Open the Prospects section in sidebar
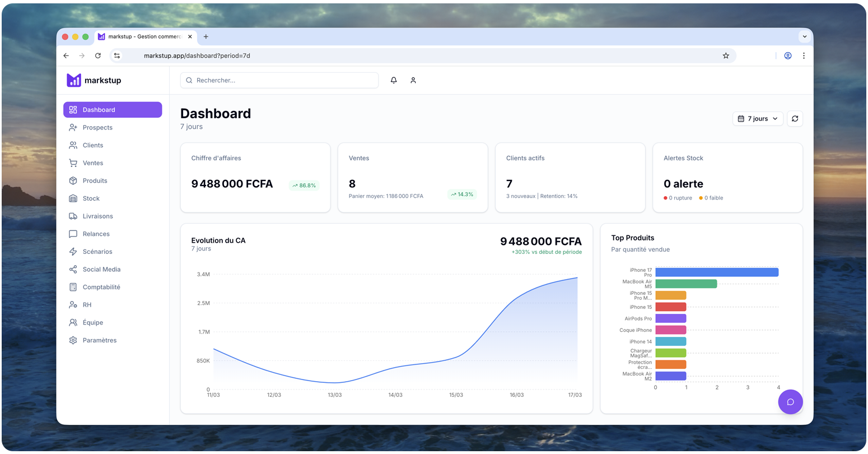 [97, 128]
